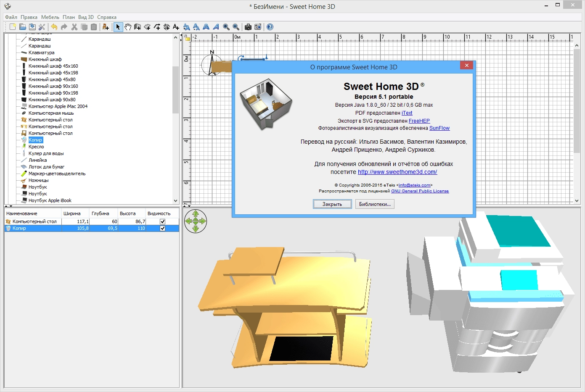
Task: Open GNU General Public License link
Action: pos(420,191)
